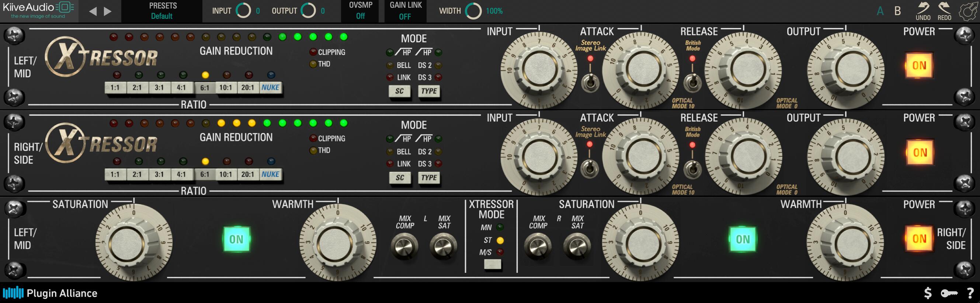Click the SC mode button on Right/Side

pyautogui.click(x=400, y=178)
